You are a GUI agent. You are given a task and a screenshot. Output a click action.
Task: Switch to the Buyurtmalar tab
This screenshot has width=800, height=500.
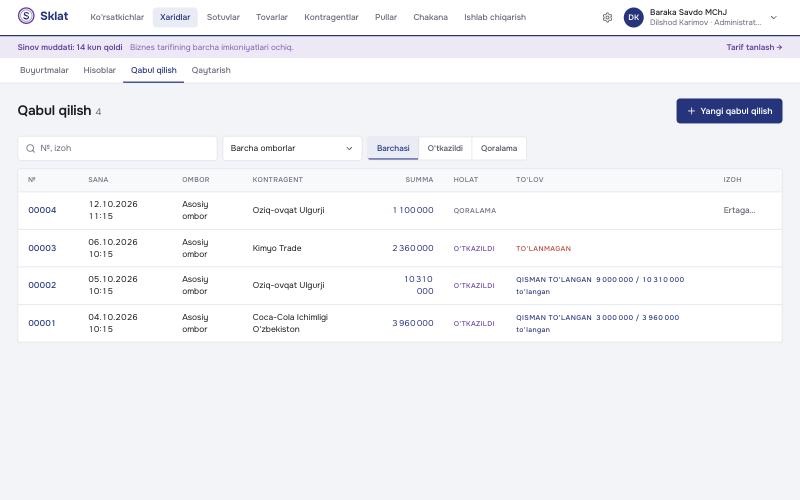44,70
